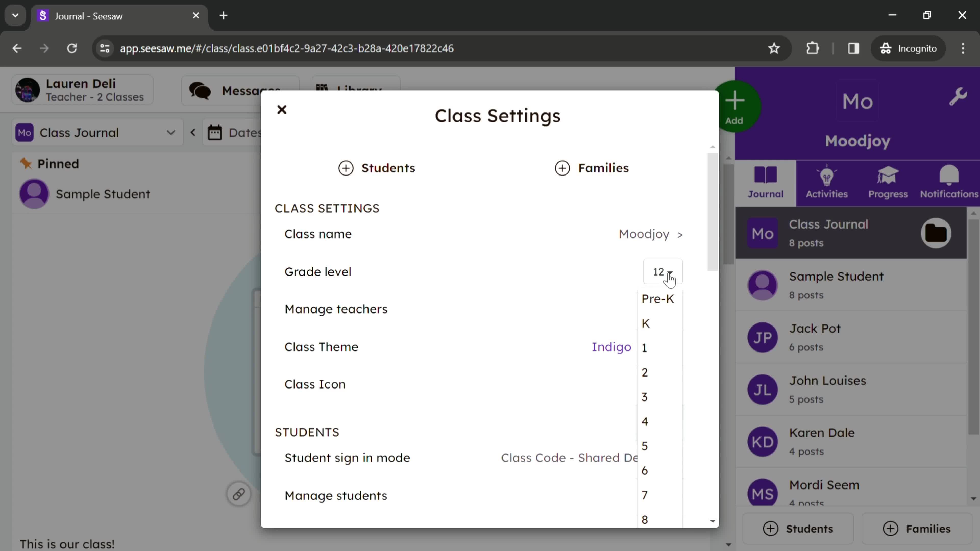Image resolution: width=980 pixels, height=551 pixels.
Task: Scroll down the grade level list
Action: point(712,521)
